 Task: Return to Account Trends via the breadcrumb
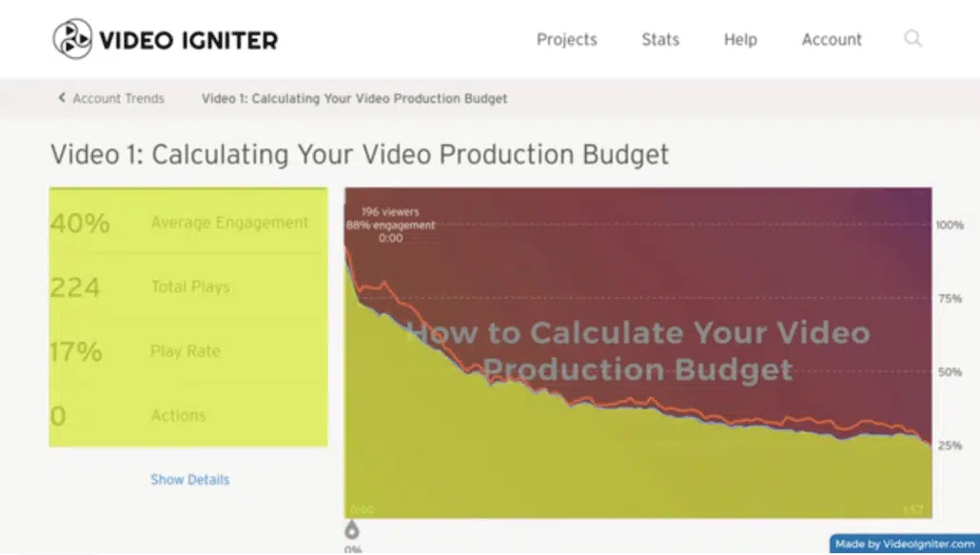point(116,98)
